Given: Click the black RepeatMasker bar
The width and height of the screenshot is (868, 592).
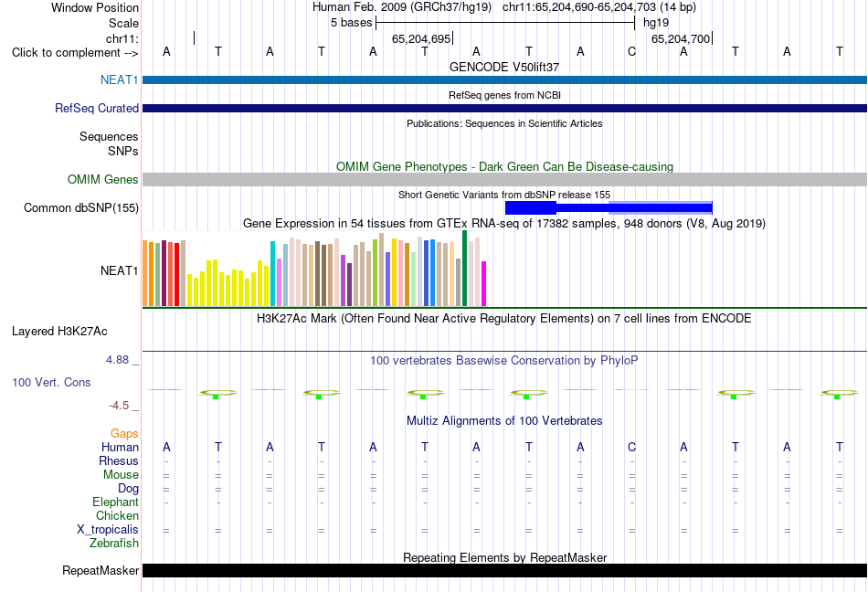Looking at the screenshot, I should click(504, 570).
